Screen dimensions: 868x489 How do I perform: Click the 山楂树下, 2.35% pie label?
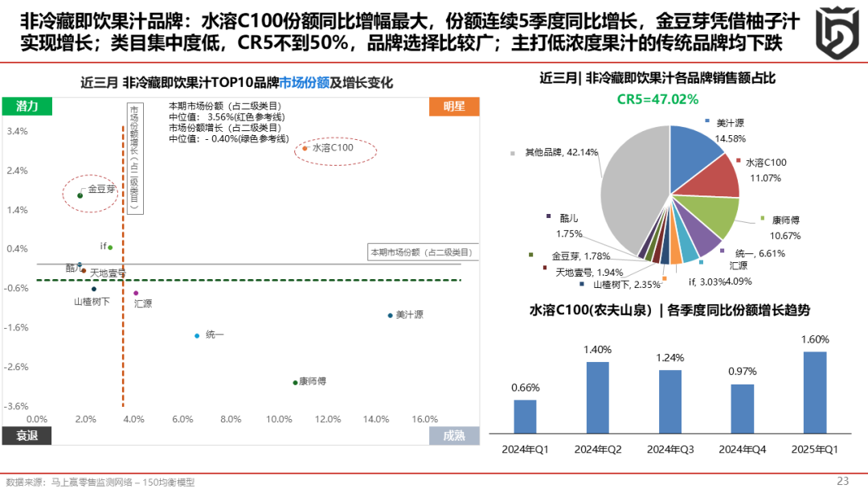coord(627,285)
